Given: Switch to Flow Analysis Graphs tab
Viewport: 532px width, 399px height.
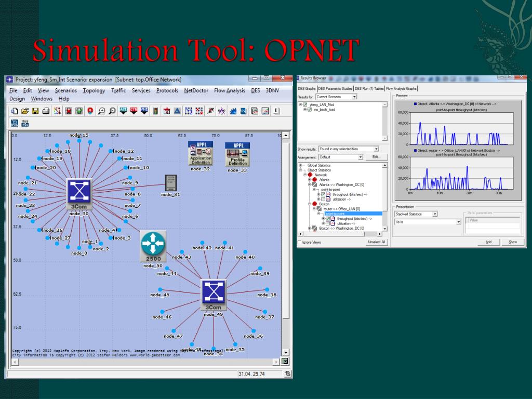Looking at the screenshot, I should 402,88.
